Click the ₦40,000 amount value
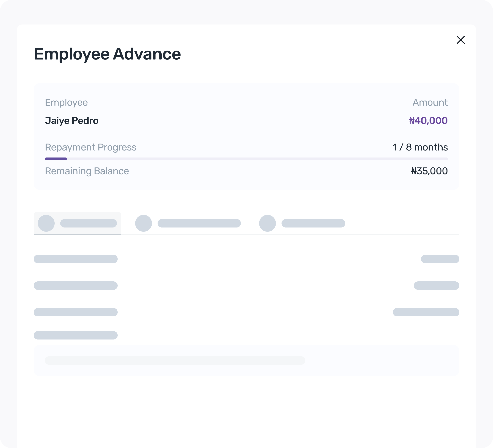This screenshot has width=493, height=448. 428,121
